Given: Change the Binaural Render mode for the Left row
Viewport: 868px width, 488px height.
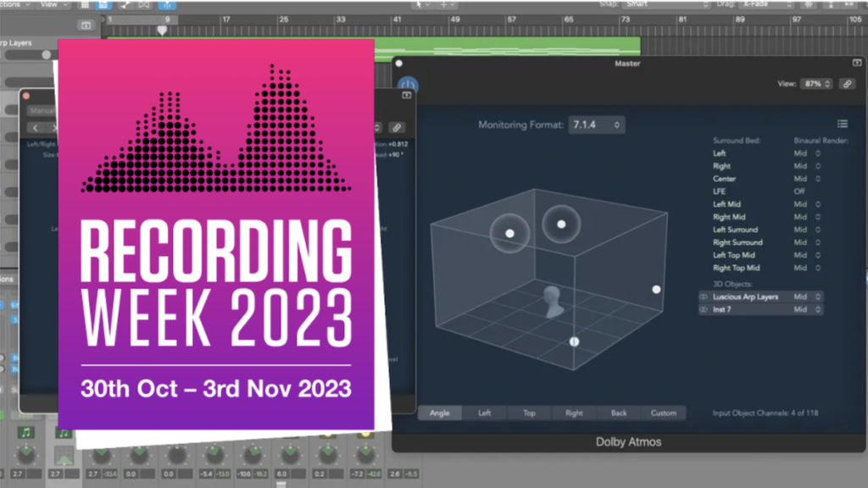Looking at the screenshot, I should [x=807, y=153].
